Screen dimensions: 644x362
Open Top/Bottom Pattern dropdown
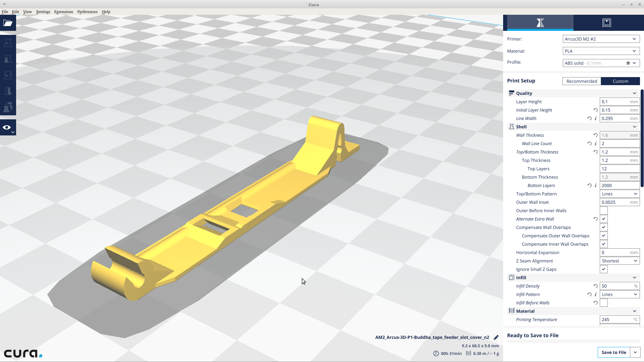point(620,194)
